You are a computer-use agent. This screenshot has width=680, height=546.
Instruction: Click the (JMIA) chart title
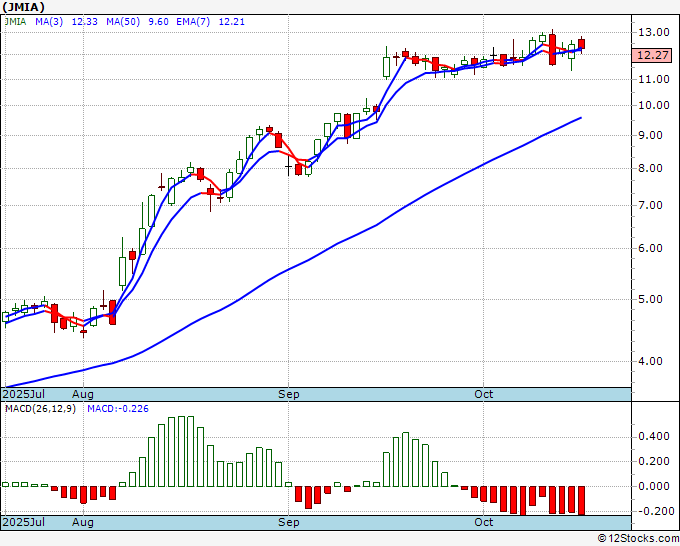23,7
